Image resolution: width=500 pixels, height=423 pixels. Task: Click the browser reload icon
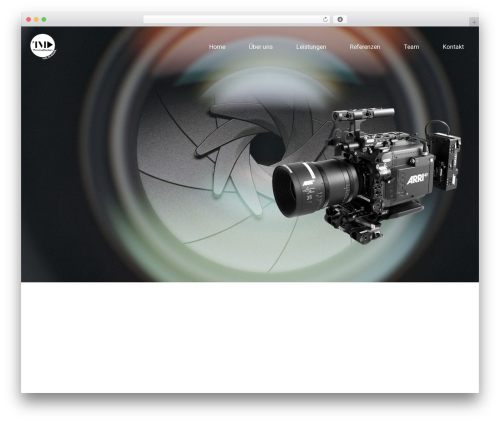tap(325, 20)
